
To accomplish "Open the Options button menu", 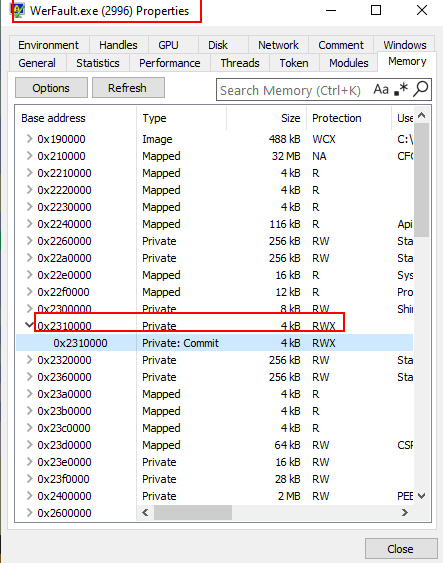I will pos(51,88).
